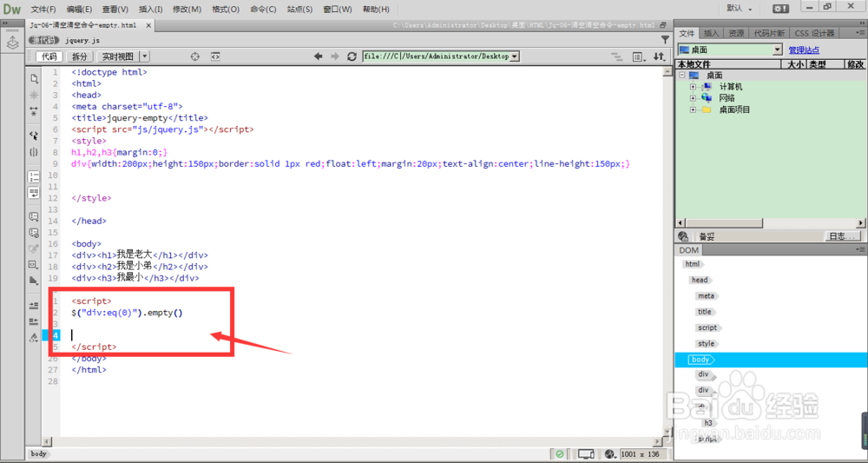
Task: Open the 文件(F) menu
Action: click(43, 10)
